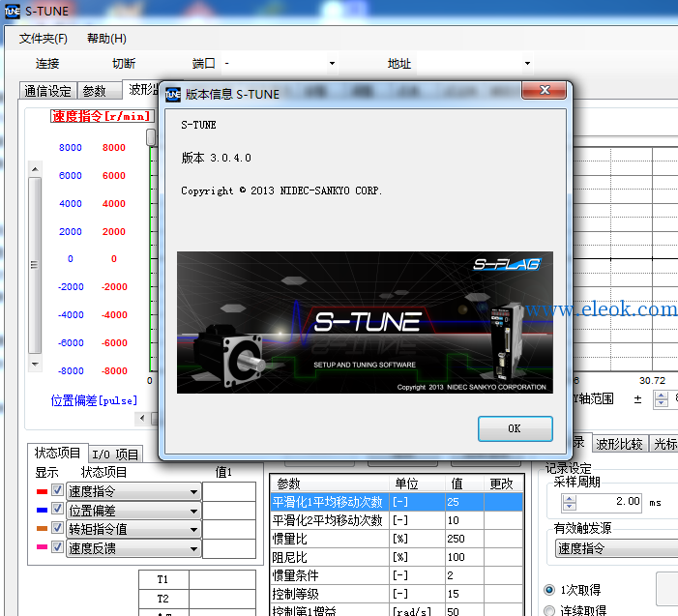
Task: Switch to the 波形比较 tab
Action: pyautogui.click(x=619, y=444)
